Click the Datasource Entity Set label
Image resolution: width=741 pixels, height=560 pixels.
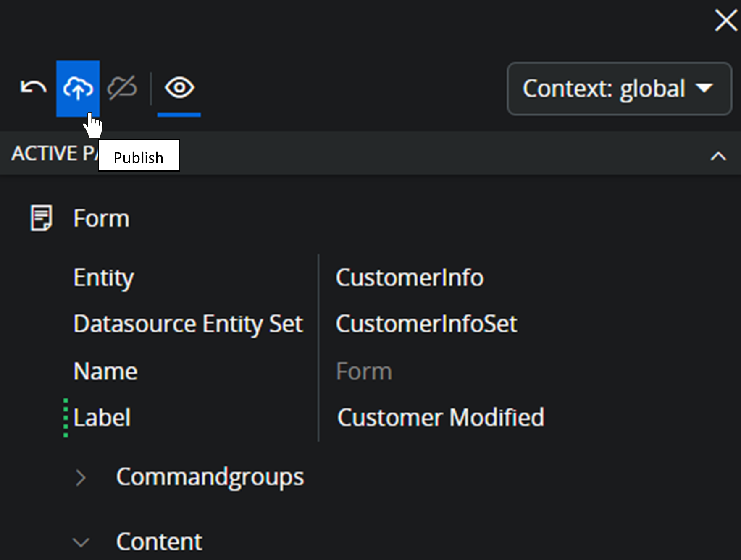coord(188,324)
